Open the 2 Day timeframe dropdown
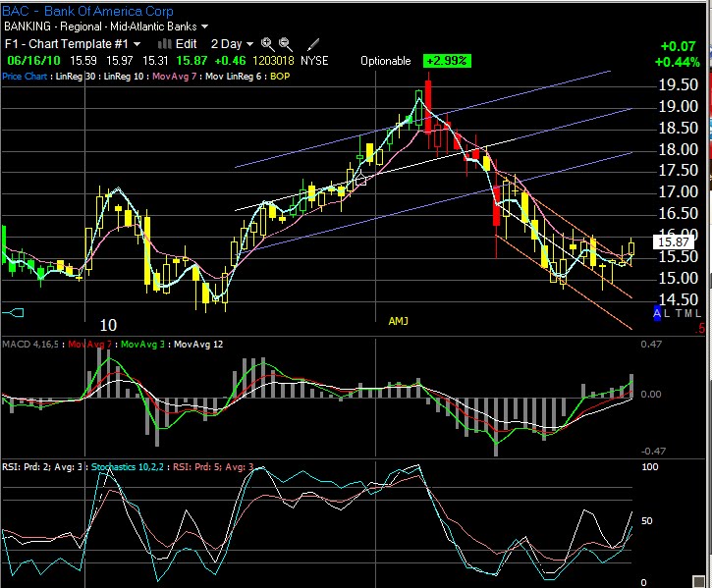 pyautogui.click(x=249, y=44)
